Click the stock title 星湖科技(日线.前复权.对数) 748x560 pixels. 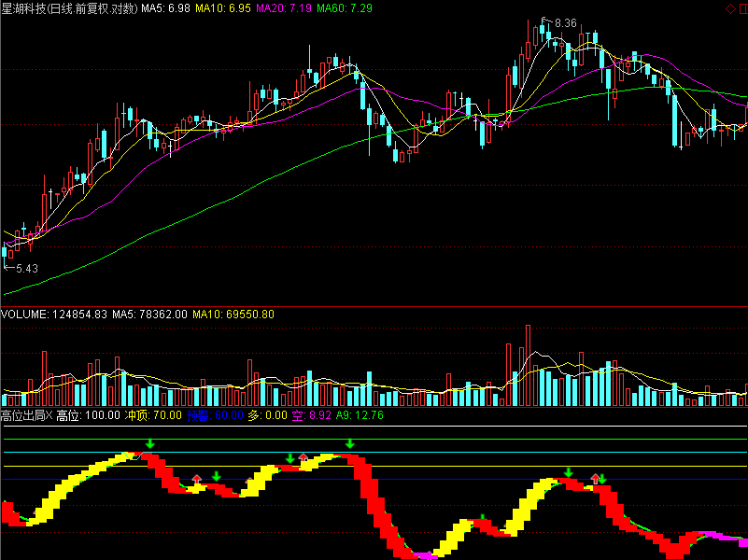pos(69,8)
